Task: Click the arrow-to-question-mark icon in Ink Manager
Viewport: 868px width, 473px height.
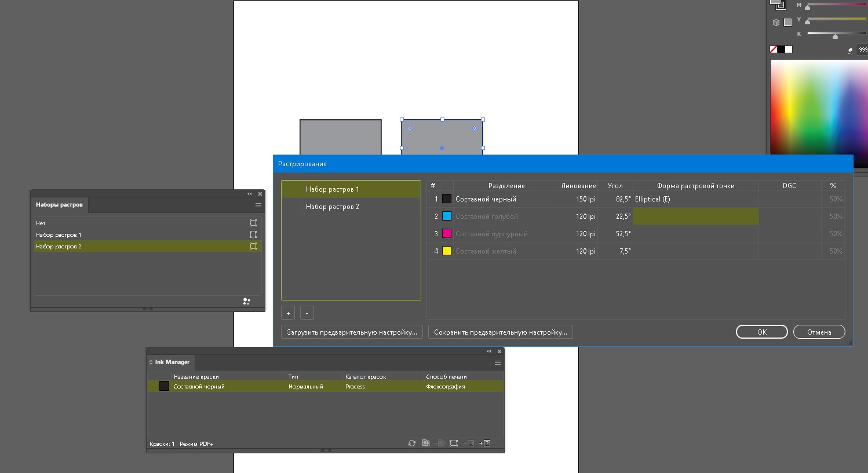Action: click(x=484, y=443)
